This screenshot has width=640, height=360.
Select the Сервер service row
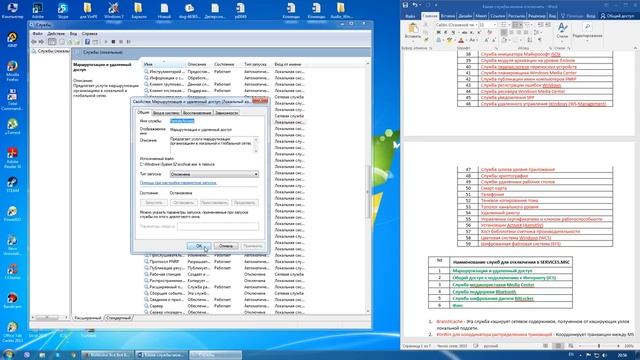coord(224,306)
